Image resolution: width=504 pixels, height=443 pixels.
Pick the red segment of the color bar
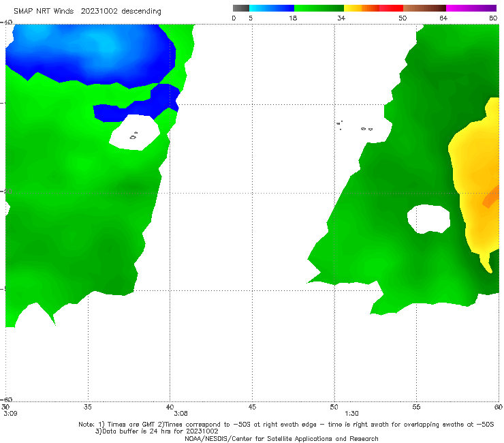(x=391, y=8)
